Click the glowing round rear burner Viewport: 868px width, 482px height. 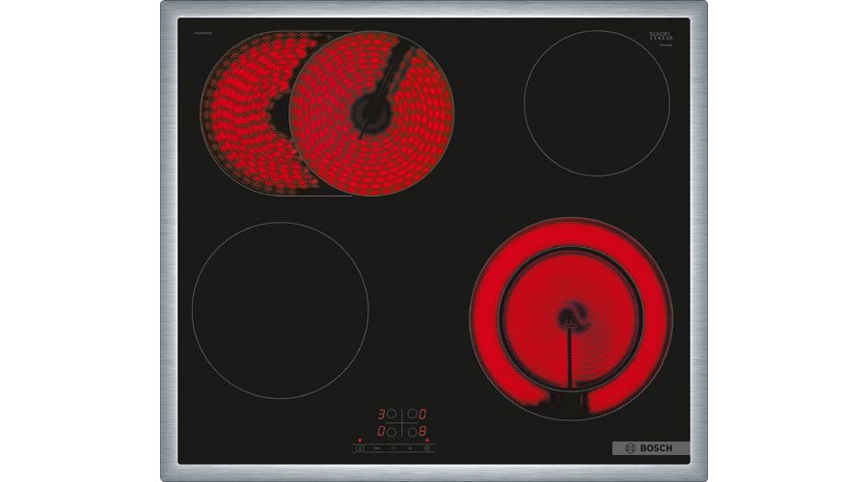point(371,113)
